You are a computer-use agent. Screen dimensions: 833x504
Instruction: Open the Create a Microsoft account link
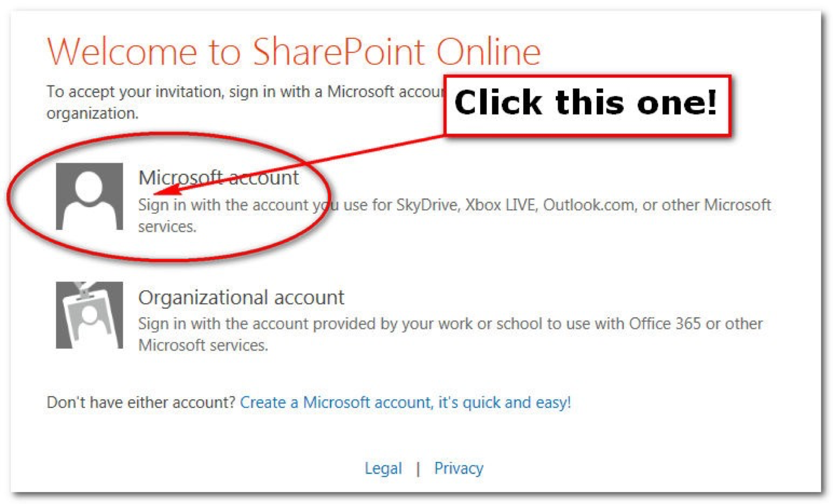pos(405,402)
